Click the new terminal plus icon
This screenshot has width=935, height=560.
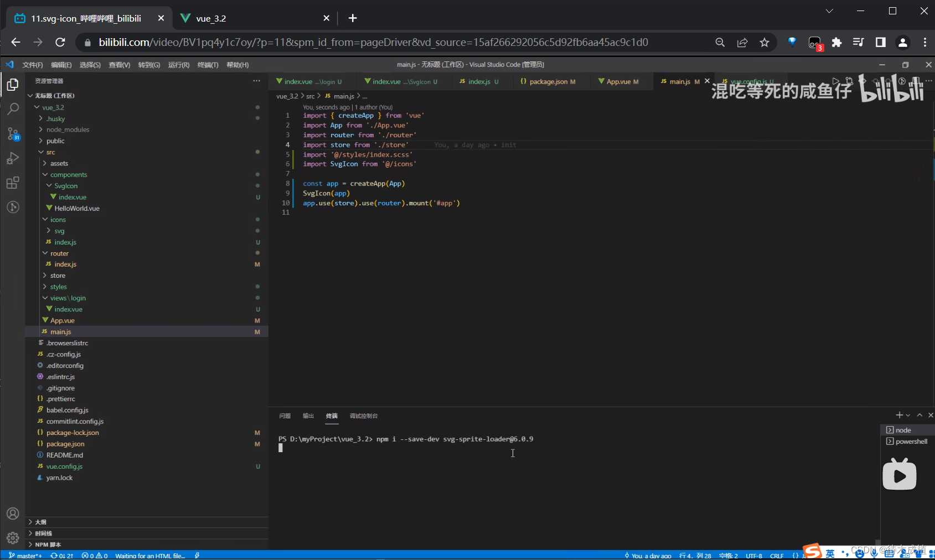[899, 415]
